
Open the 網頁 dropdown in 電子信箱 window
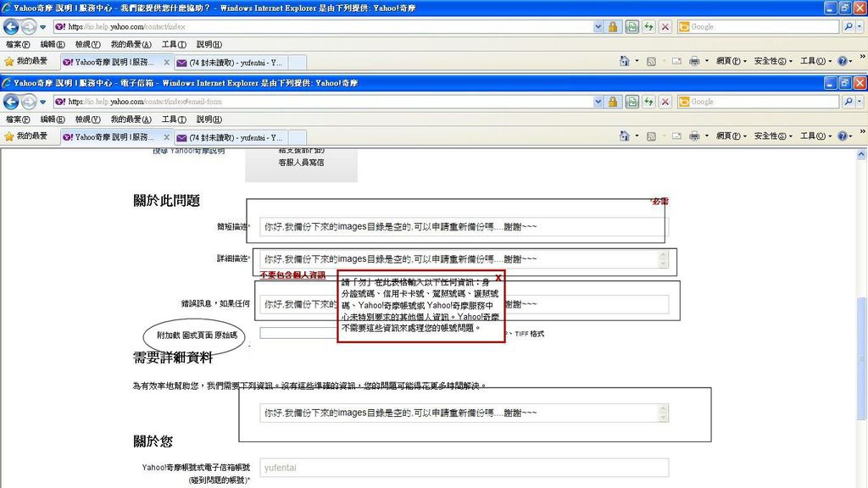coord(731,136)
